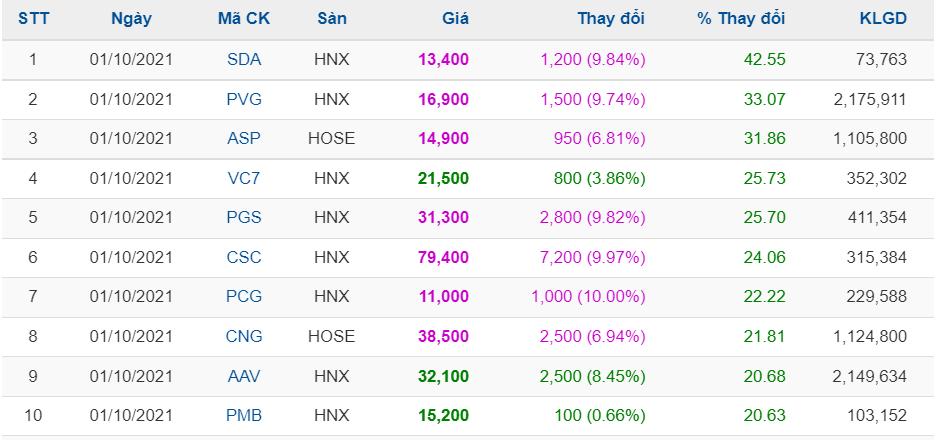Image resolution: width=934 pixels, height=440 pixels.
Task: Open the PMB stock code link
Action: tap(244, 416)
